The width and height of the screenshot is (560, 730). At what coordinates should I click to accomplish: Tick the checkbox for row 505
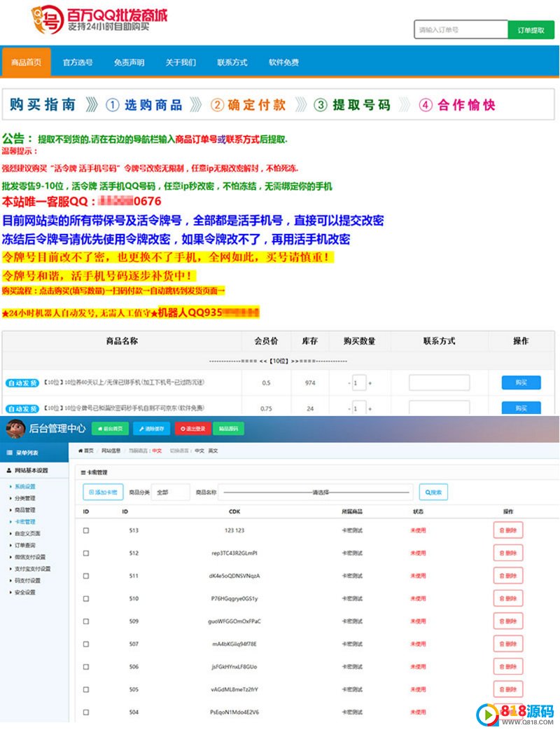pos(86,689)
